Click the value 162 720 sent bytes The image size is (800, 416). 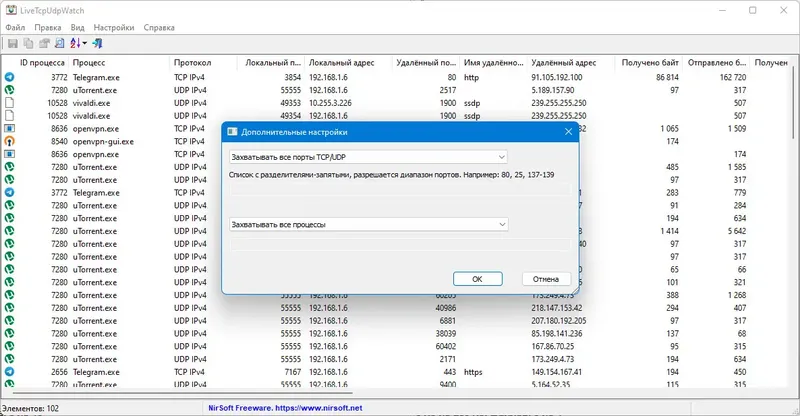(x=733, y=77)
